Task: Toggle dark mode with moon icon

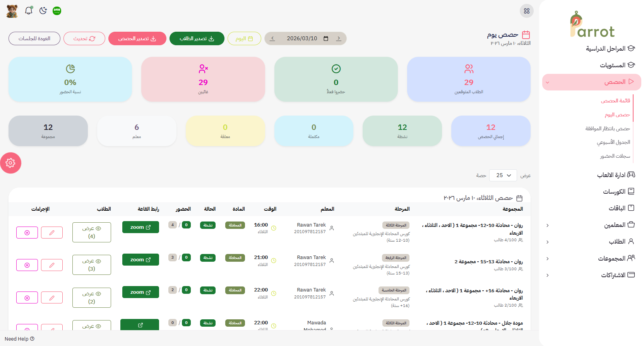Action: (x=43, y=11)
